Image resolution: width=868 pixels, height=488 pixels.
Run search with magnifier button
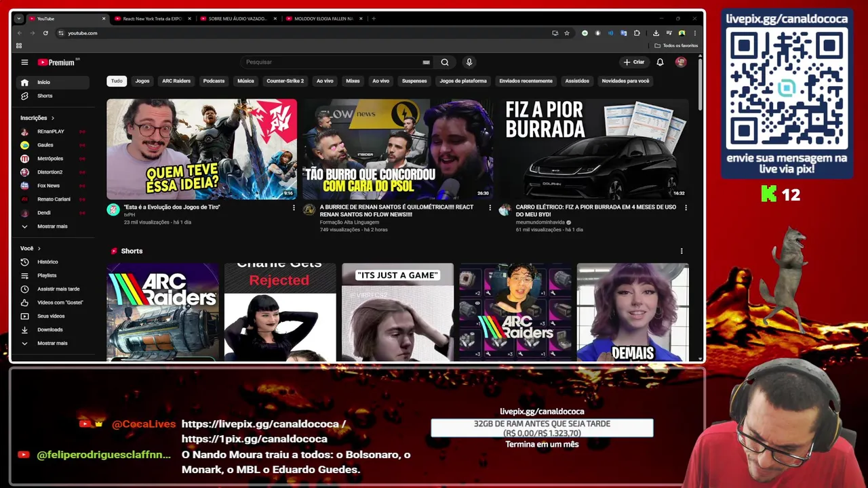(x=445, y=62)
